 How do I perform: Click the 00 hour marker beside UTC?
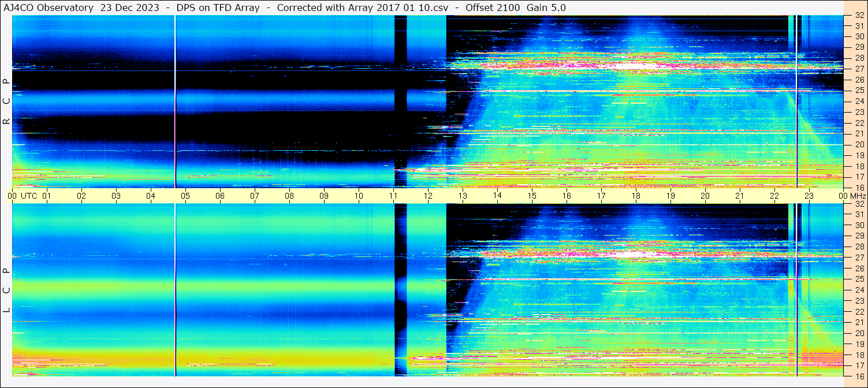pyautogui.click(x=12, y=196)
